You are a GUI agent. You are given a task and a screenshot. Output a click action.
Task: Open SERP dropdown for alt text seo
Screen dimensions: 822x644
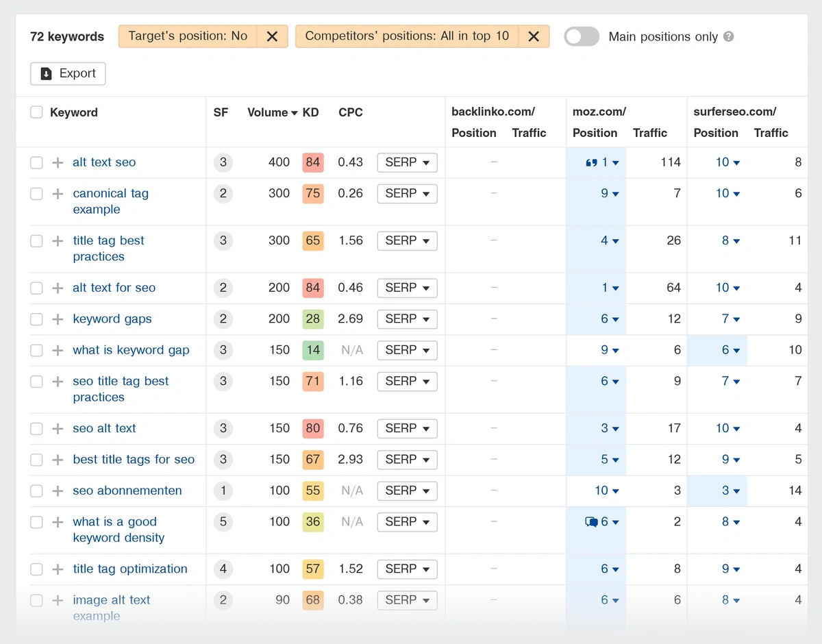407,162
